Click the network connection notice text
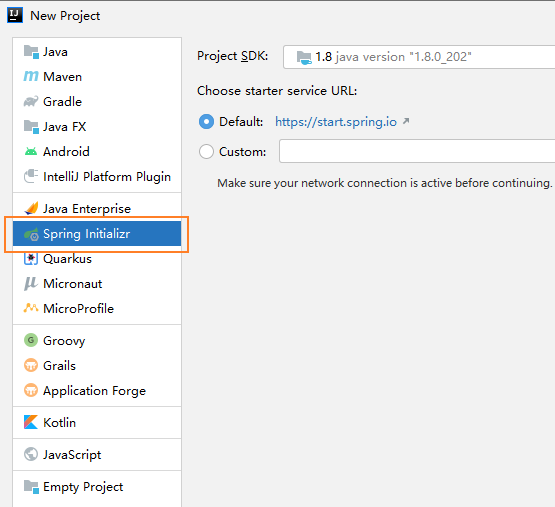Image resolution: width=555 pixels, height=507 pixels. 385,183
